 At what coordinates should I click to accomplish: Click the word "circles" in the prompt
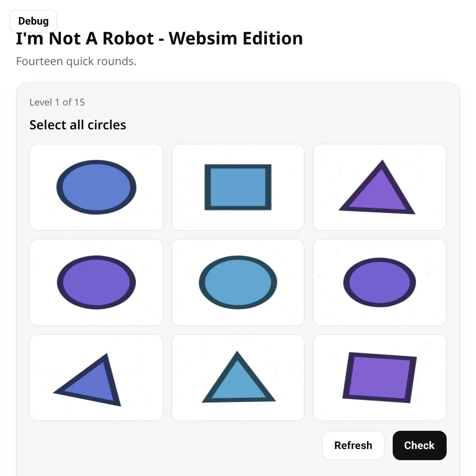(x=107, y=125)
